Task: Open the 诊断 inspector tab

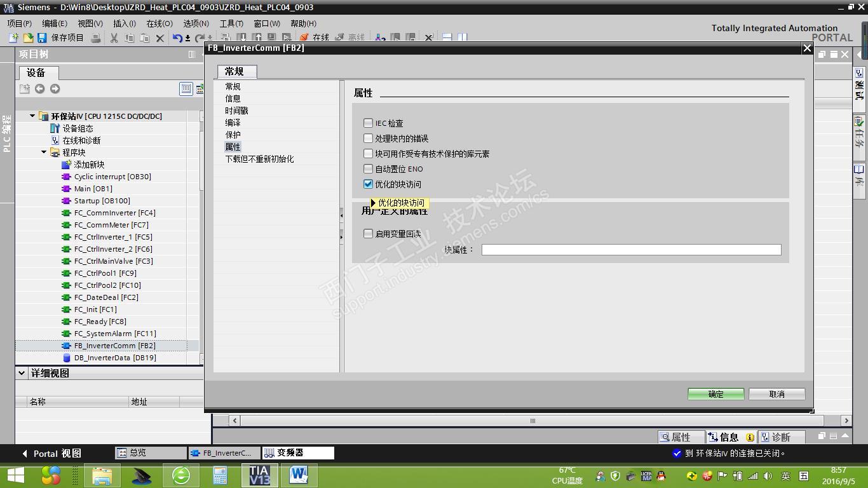Action: [781, 437]
